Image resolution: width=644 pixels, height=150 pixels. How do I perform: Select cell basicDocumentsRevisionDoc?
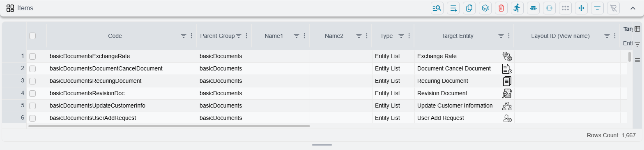tap(122, 94)
